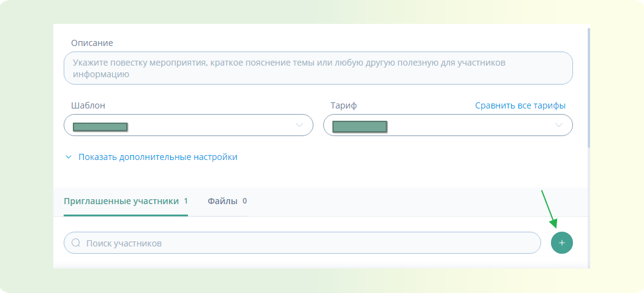Click the participants count badge 1
644x293 pixels.
coord(185,201)
